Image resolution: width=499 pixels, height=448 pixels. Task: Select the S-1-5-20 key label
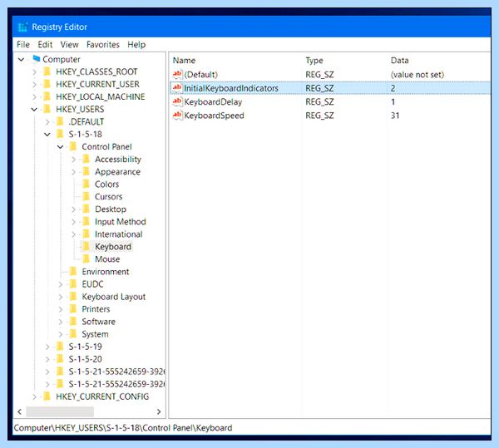[86, 359]
